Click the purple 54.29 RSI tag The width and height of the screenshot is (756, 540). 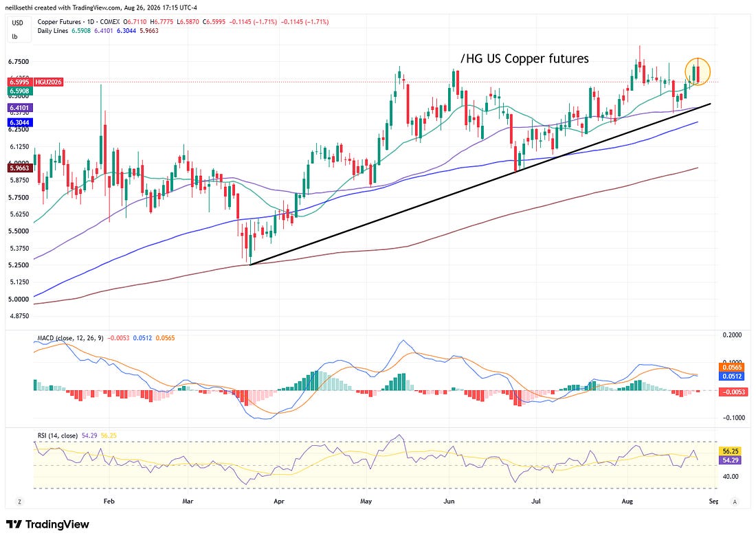[731, 460]
